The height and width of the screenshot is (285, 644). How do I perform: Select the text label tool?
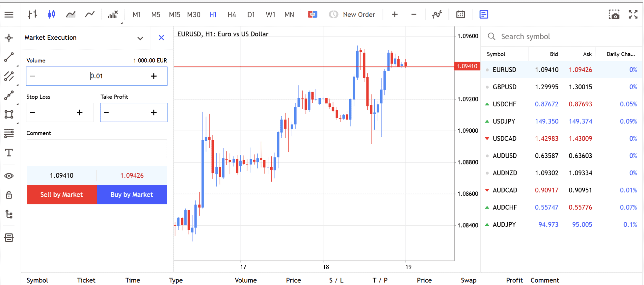(9, 152)
